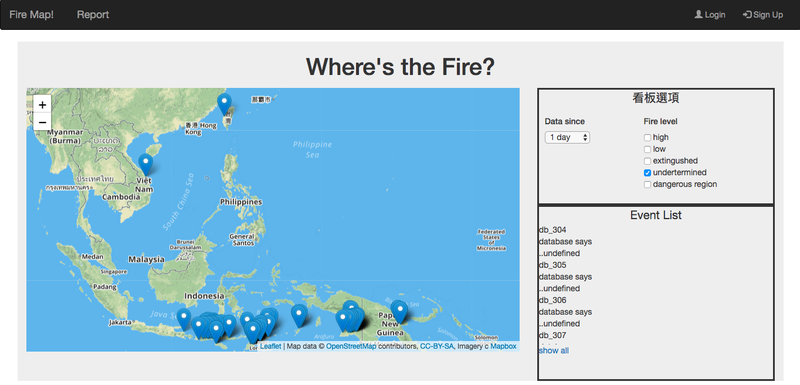Open the Data since 1 day dropdown

[x=567, y=138]
